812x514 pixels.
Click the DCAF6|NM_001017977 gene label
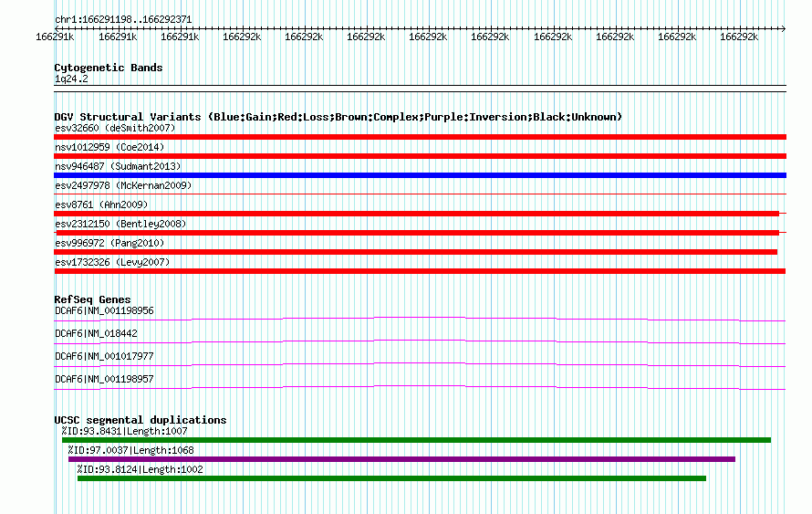pos(104,356)
